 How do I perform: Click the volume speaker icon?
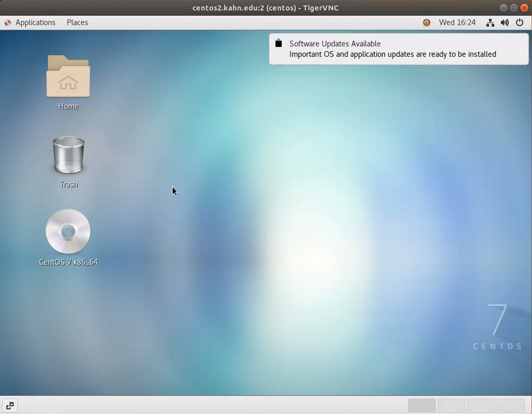point(505,22)
